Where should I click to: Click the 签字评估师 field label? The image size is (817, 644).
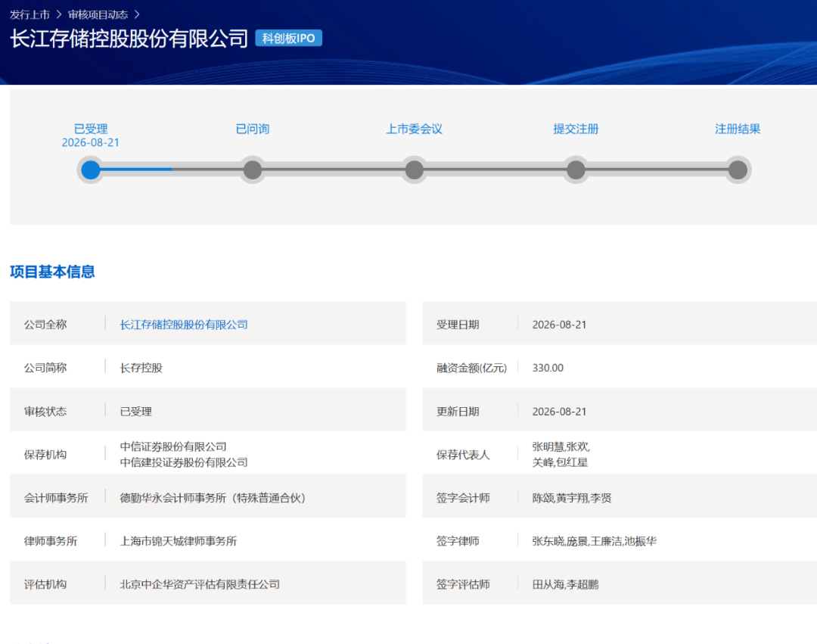click(463, 585)
